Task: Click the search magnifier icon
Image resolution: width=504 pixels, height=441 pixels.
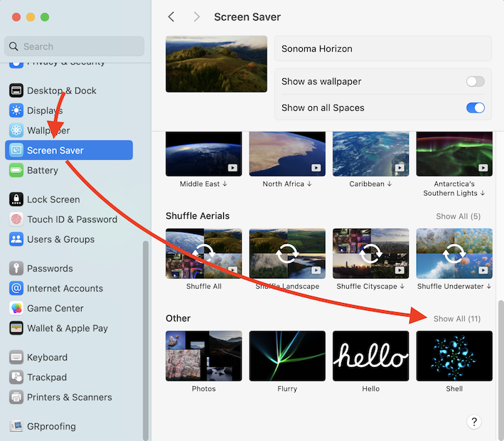Action: pyautogui.click(x=14, y=46)
